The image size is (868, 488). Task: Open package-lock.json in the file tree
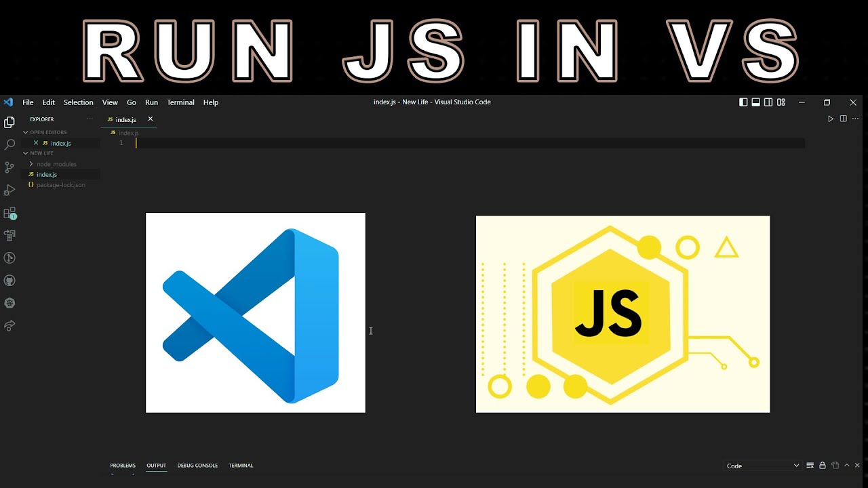61,185
